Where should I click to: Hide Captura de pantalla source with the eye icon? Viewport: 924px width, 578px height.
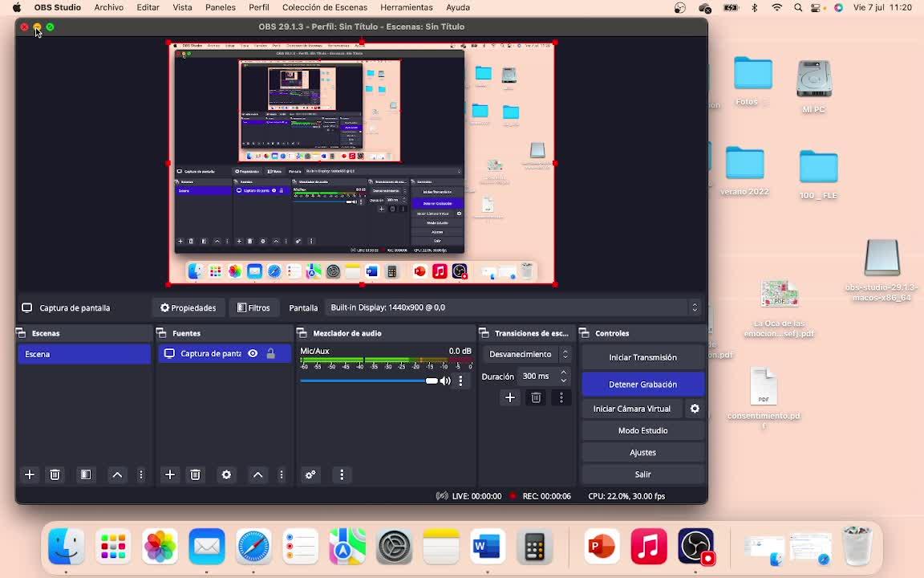(x=253, y=353)
